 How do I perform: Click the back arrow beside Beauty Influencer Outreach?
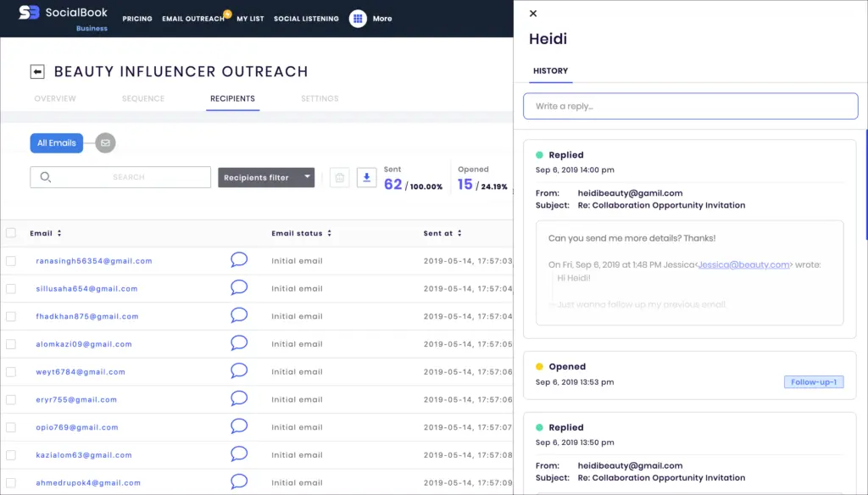pyautogui.click(x=37, y=72)
